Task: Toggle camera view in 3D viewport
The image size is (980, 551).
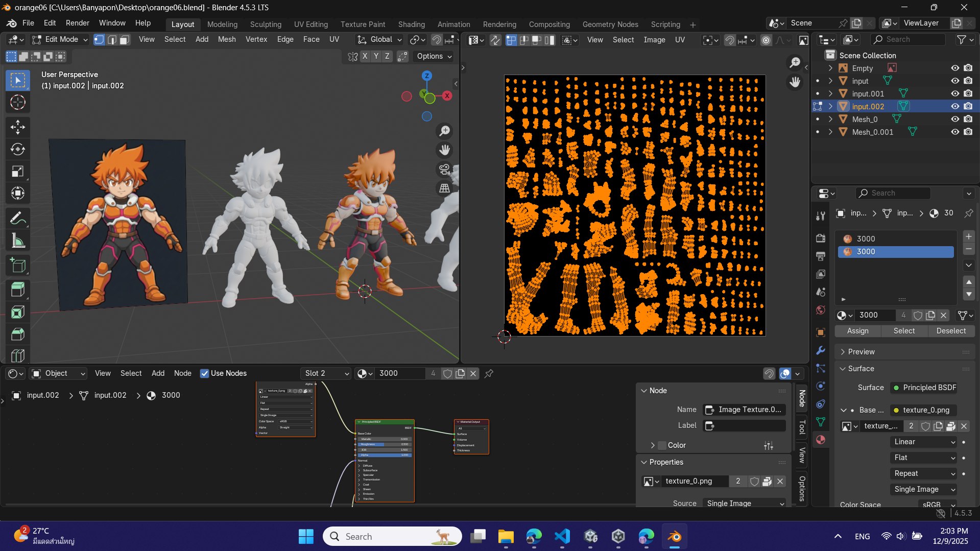Action: [444, 170]
